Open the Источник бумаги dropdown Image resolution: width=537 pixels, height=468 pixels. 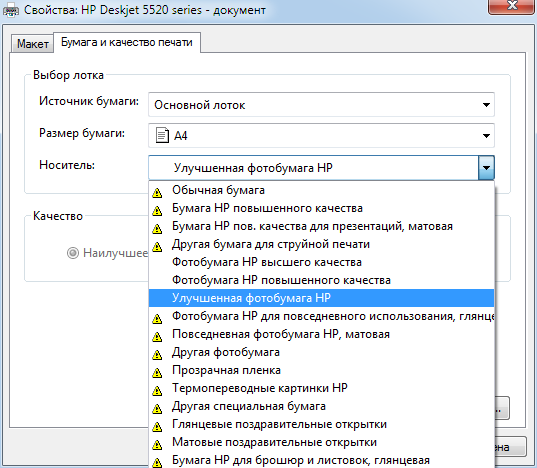[x=321, y=105]
